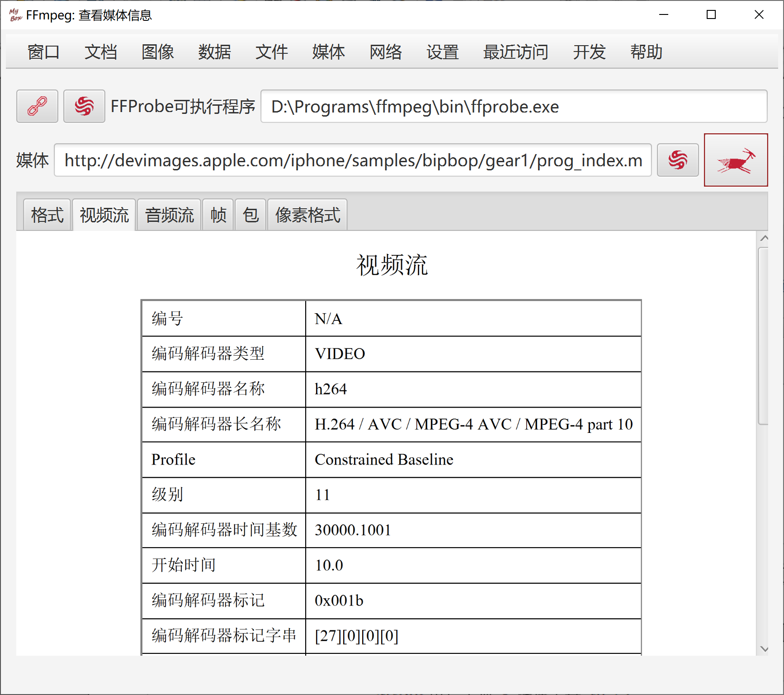Click the FFProbe可执行程序 label

(183, 107)
